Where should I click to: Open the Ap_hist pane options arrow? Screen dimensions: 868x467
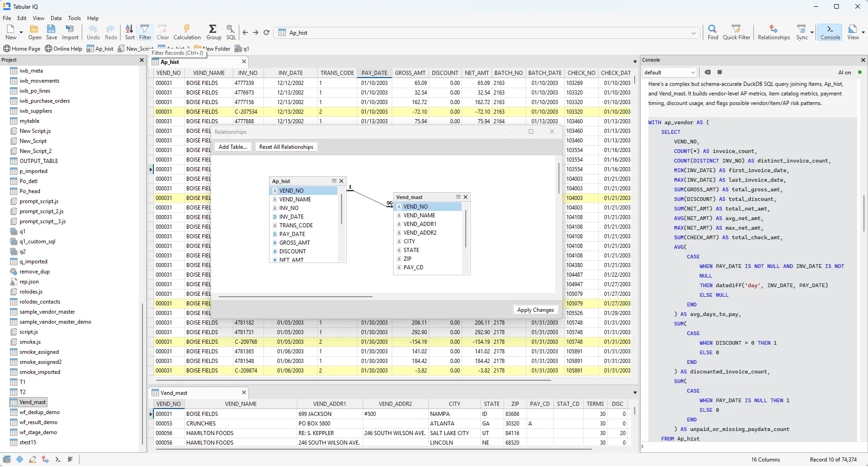coord(635,62)
